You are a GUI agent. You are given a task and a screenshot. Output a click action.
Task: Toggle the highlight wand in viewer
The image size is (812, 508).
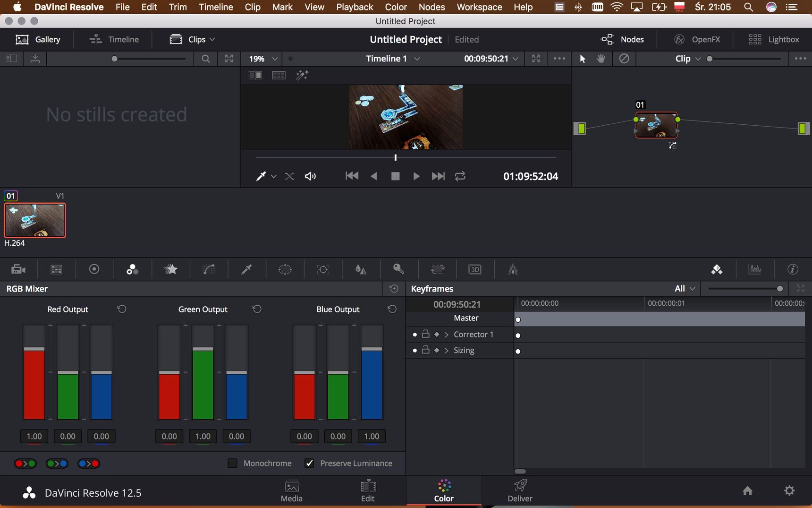[x=302, y=75]
